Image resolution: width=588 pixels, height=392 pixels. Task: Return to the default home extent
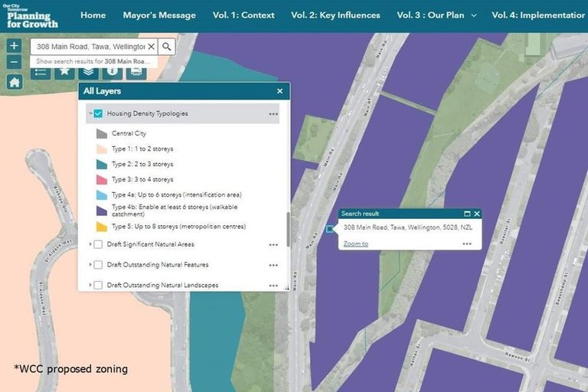[15, 83]
